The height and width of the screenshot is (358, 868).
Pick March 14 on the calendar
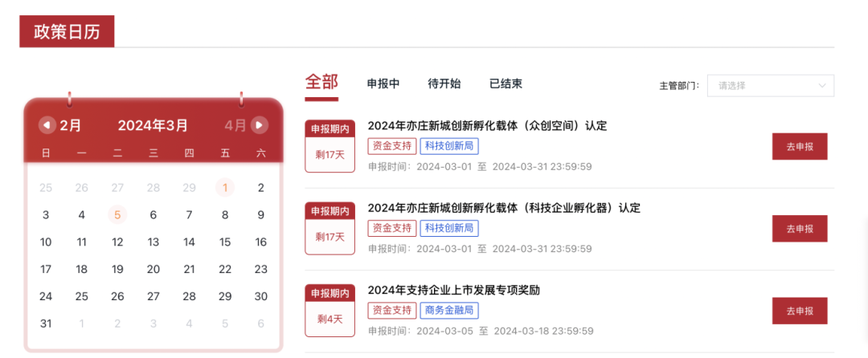point(190,242)
